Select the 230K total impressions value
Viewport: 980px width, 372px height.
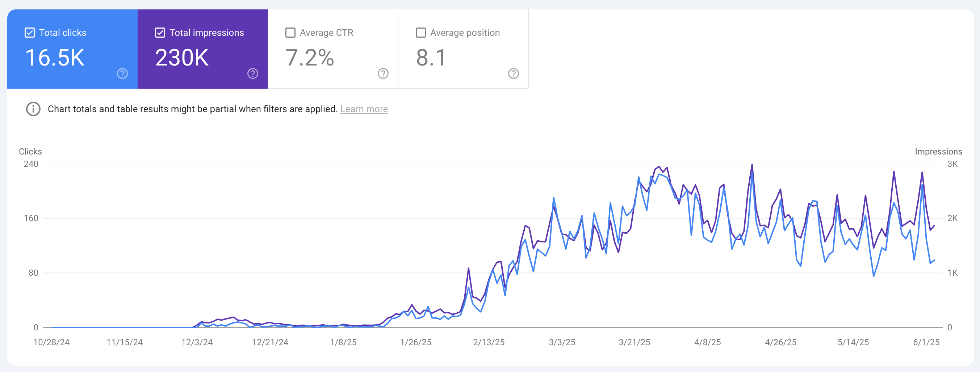pos(182,58)
